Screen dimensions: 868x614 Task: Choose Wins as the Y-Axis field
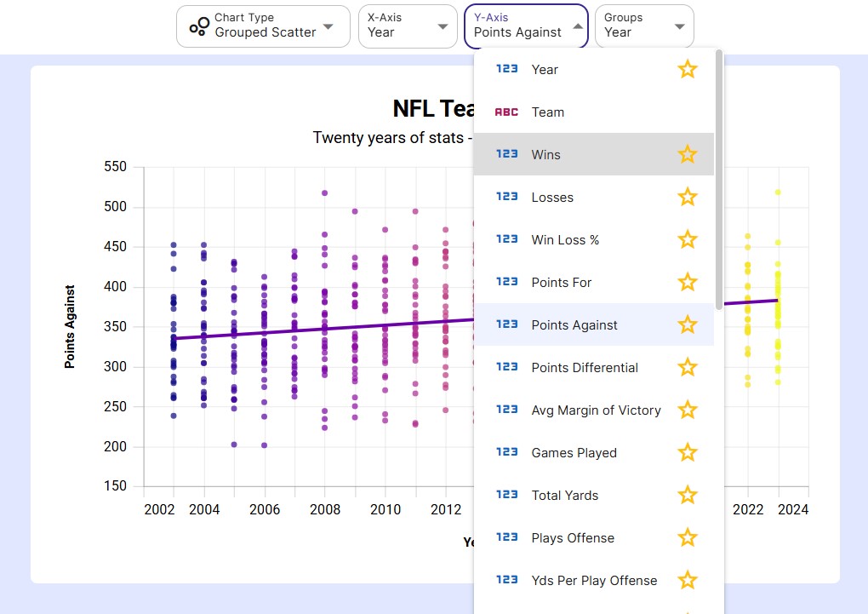(x=593, y=155)
